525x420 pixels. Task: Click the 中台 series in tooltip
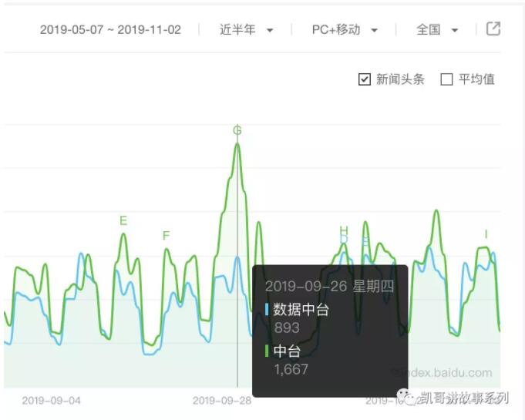click(x=287, y=351)
